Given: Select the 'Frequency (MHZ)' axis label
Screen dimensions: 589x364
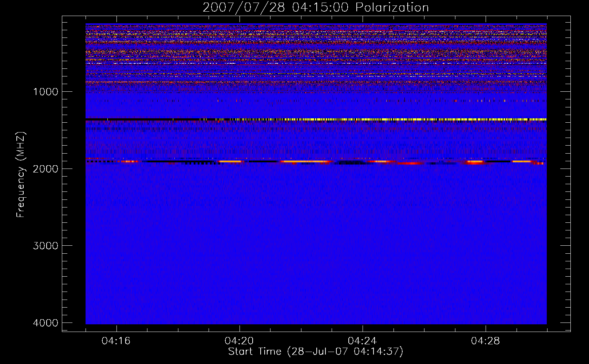Looking at the screenshot, I should (21, 175).
